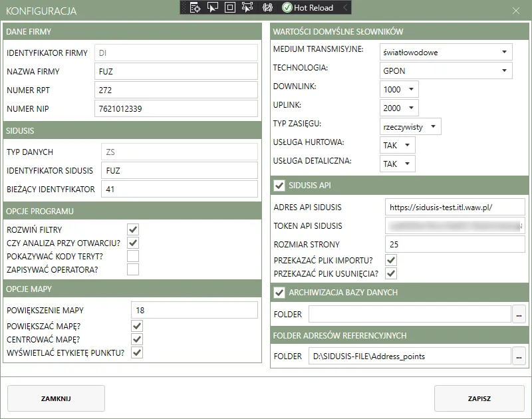Screen dimensions: 532x419
Task: Click SIDUSIS section header
Action: [x=132, y=130]
